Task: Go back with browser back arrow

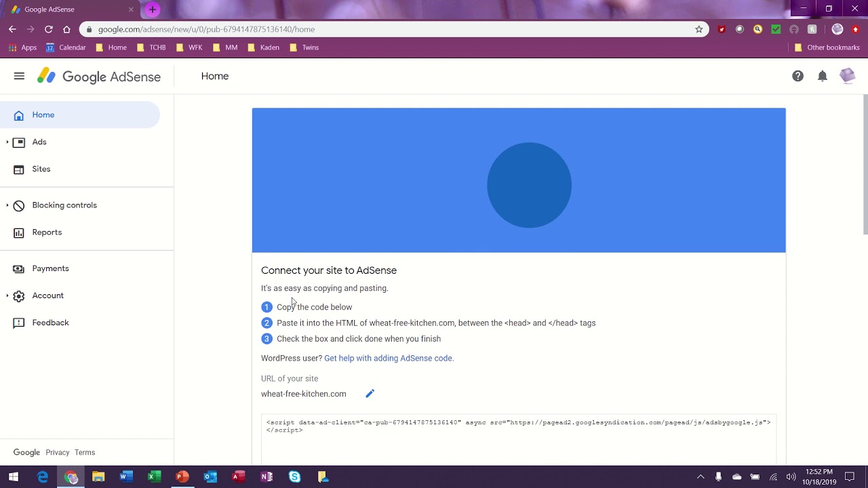Action: tap(12, 29)
